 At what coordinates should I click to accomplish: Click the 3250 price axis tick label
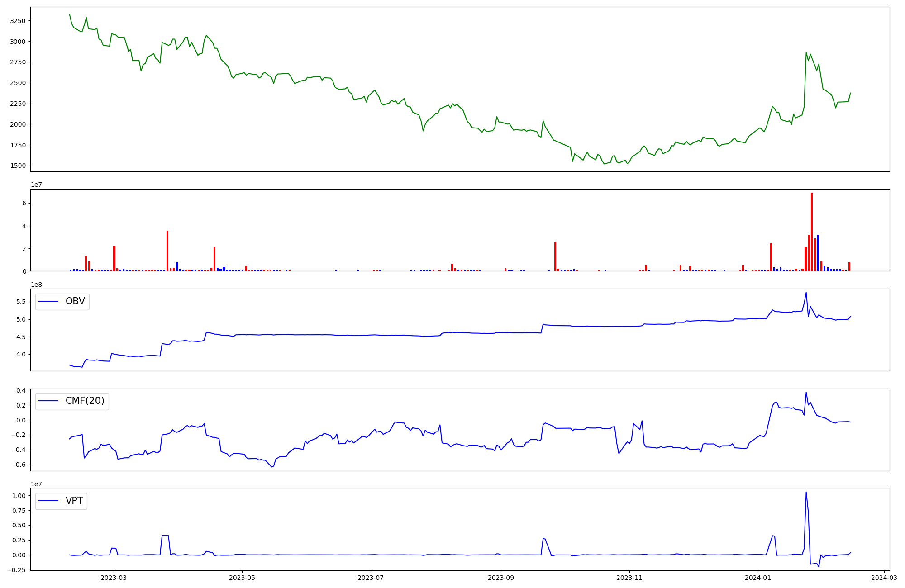click(x=19, y=21)
